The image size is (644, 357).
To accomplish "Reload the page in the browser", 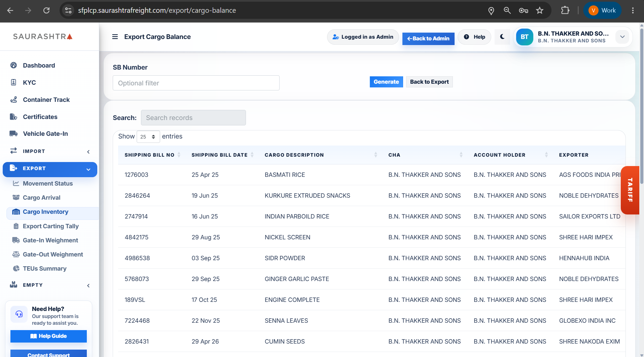I will click(46, 10).
